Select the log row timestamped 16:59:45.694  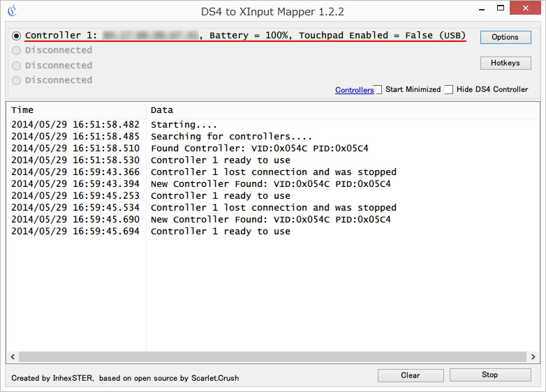click(x=273, y=232)
